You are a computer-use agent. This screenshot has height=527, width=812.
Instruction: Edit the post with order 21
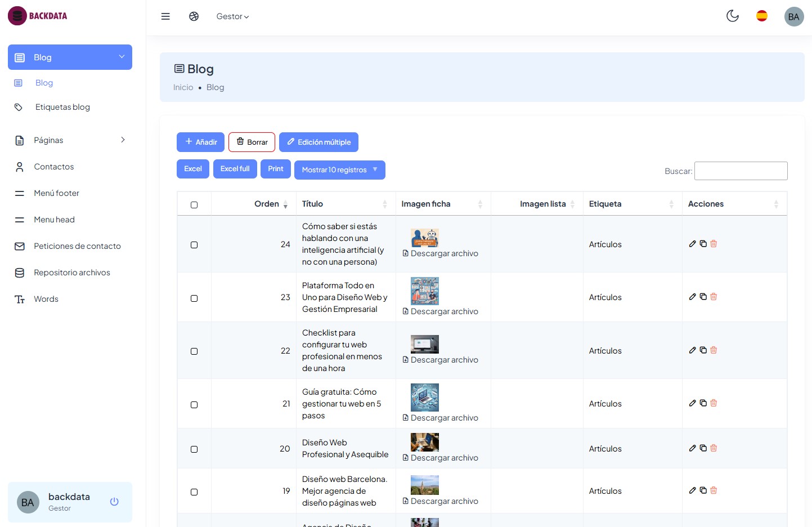tap(693, 403)
